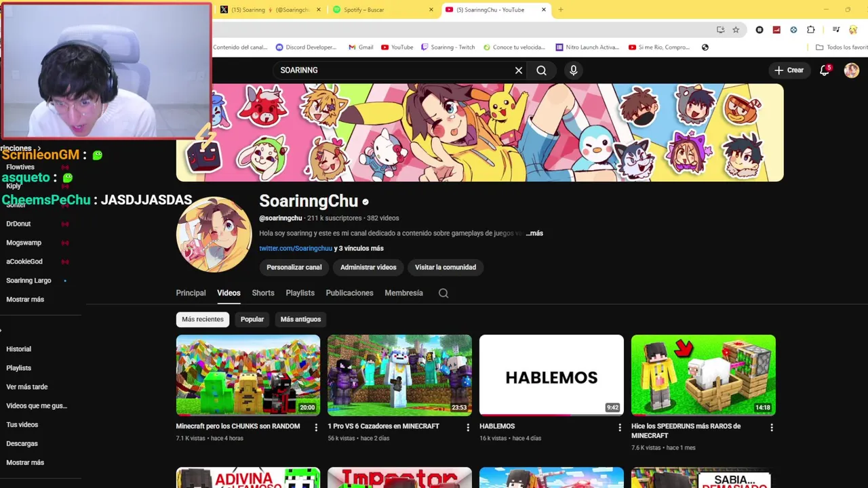This screenshot has height=488, width=868.
Task: Open the Gmail bookmark
Action: click(x=361, y=47)
